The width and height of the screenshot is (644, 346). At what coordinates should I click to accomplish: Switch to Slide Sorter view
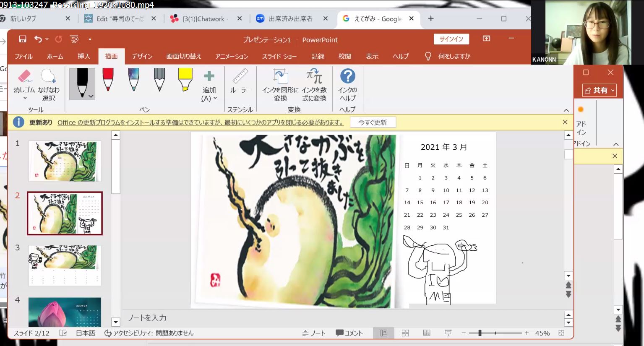pos(405,333)
